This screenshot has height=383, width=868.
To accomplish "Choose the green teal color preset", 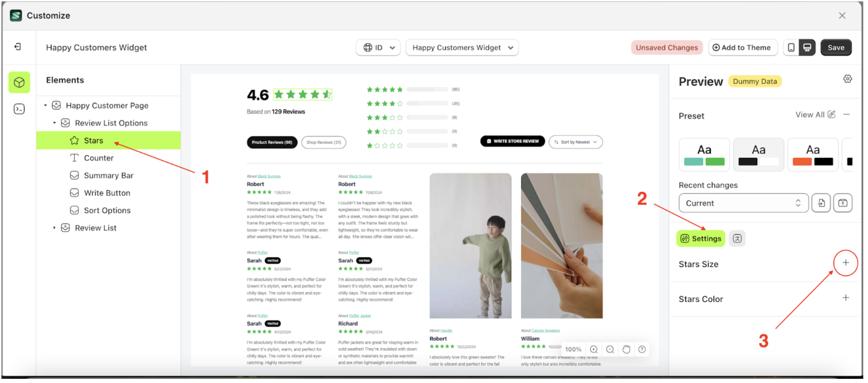I will coord(704,155).
